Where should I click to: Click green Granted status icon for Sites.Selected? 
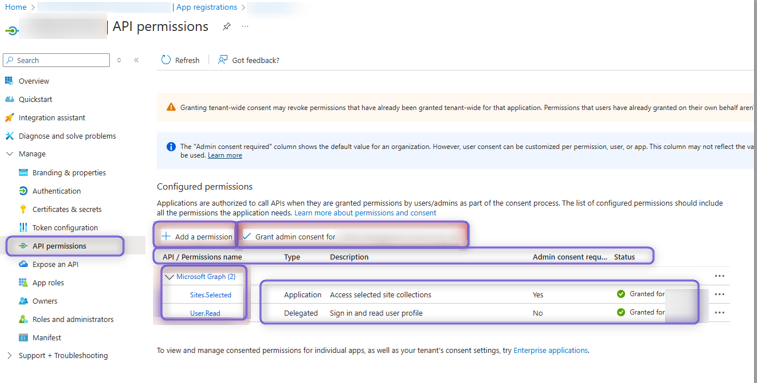click(621, 294)
